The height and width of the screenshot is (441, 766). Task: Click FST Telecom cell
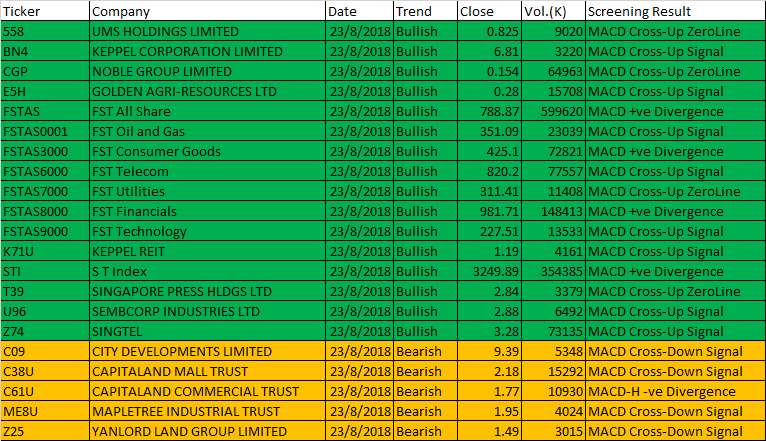208,171
